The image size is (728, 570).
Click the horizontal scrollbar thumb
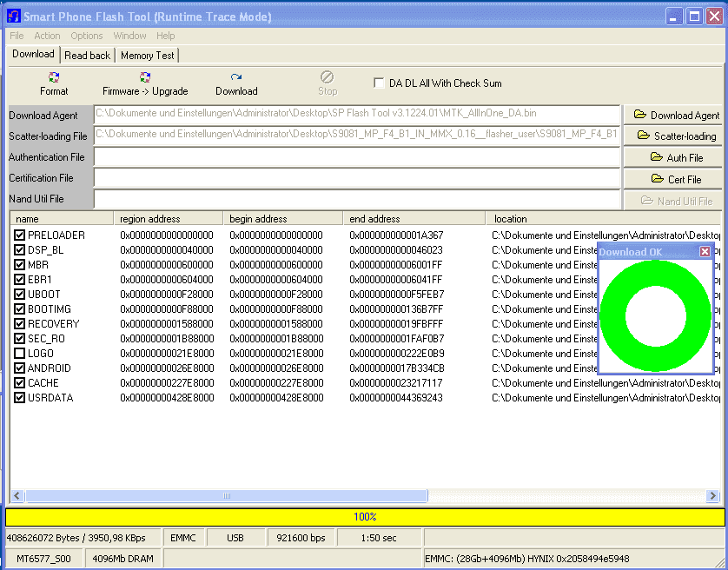[227, 495]
